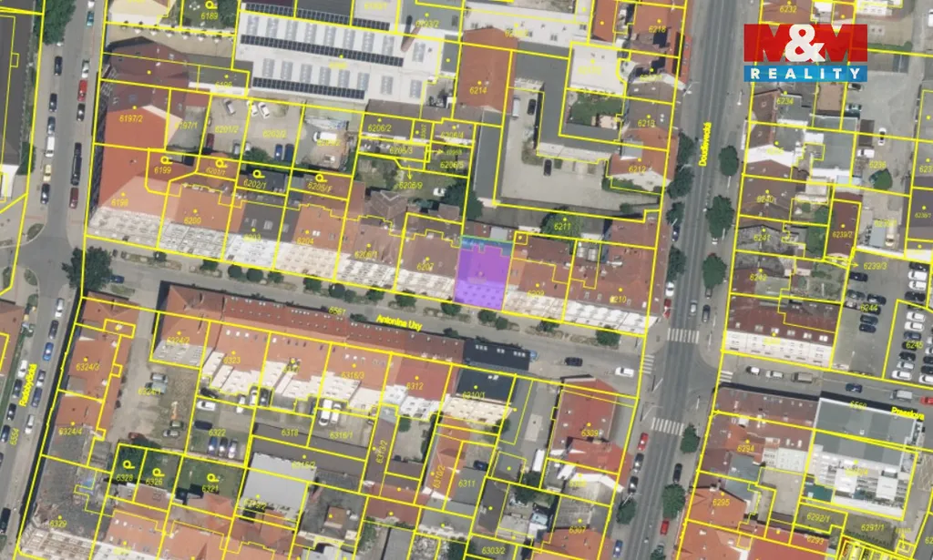This screenshot has height=560, width=933.
Task: Click the parcel symbol above label 6189
Action: pos(209,5)
